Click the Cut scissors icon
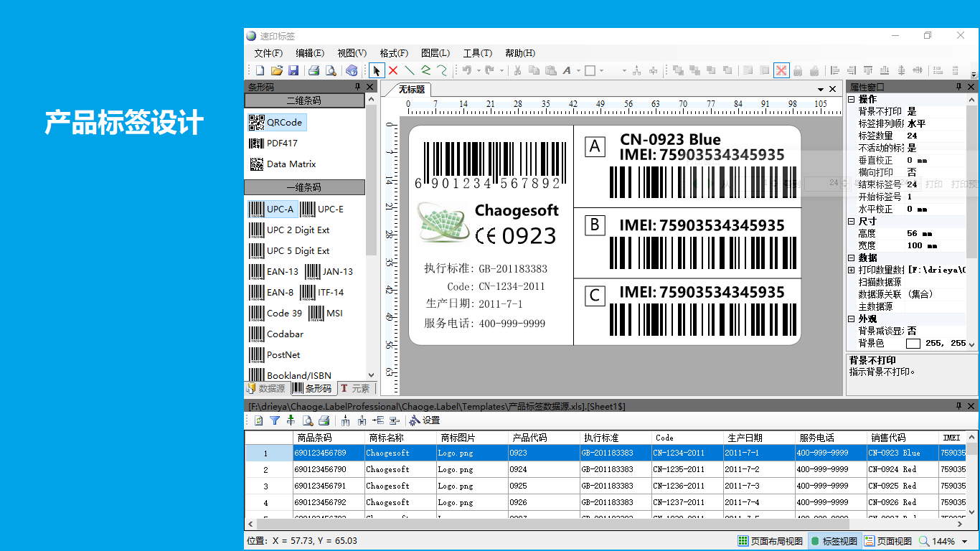The width and height of the screenshot is (980, 551). click(517, 70)
